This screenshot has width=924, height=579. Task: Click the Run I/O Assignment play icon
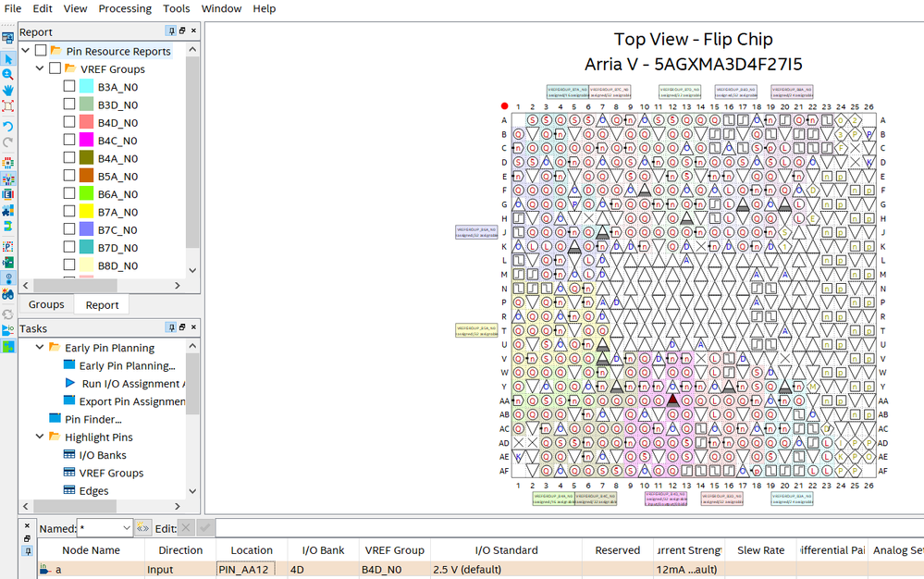[x=69, y=383]
